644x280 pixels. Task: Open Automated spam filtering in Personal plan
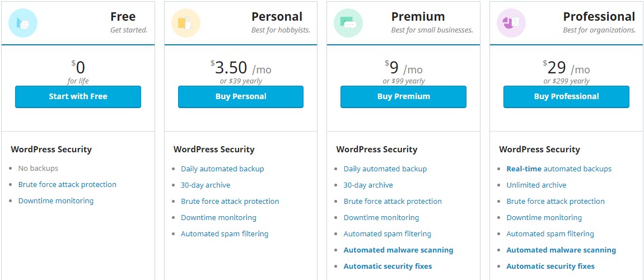point(225,234)
